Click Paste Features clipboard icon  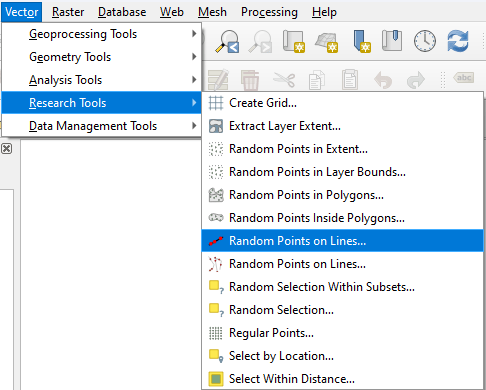pyautogui.click(x=350, y=79)
